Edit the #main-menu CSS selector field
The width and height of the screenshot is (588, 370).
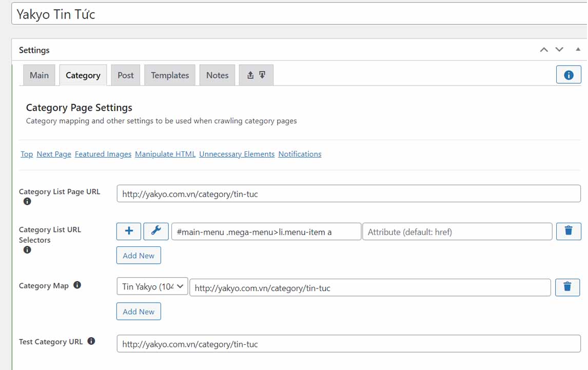click(x=266, y=231)
